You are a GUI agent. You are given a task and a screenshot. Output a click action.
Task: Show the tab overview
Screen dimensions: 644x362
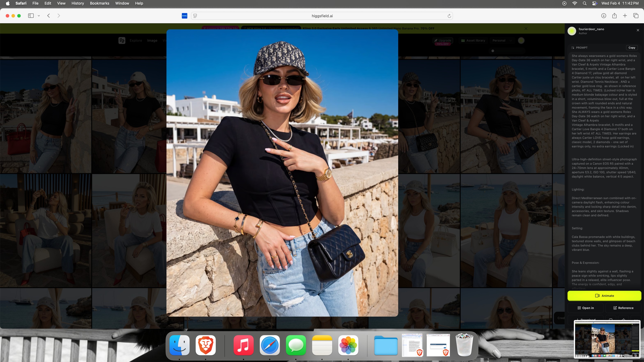(x=636, y=16)
